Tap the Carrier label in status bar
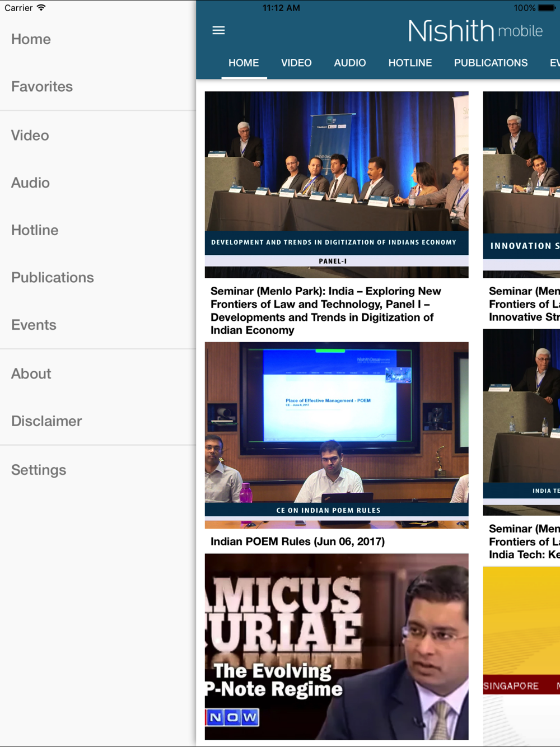The image size is (560, 747). (18, 8)
